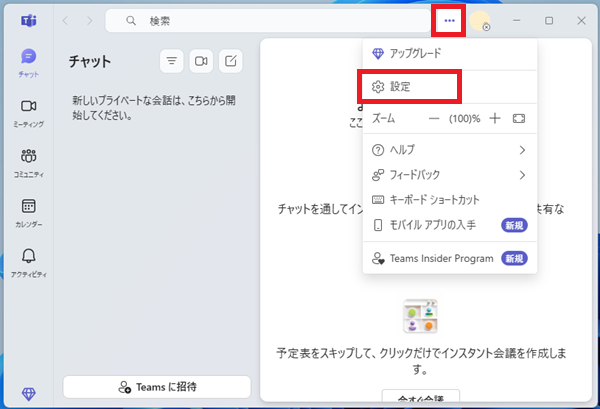Screen dimensions: 600x409
Task: Start a video call from chat header
Action: coord(201,61)
